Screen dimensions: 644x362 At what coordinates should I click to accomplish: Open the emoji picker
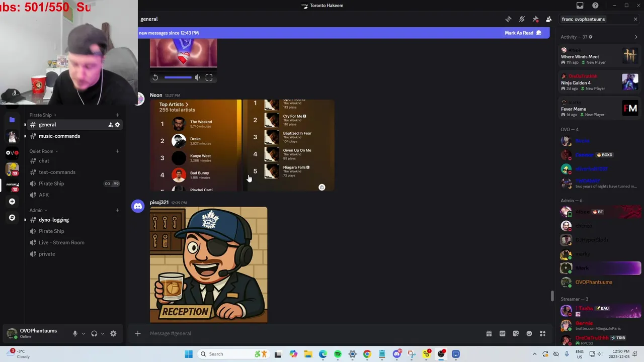coord(529,333)
